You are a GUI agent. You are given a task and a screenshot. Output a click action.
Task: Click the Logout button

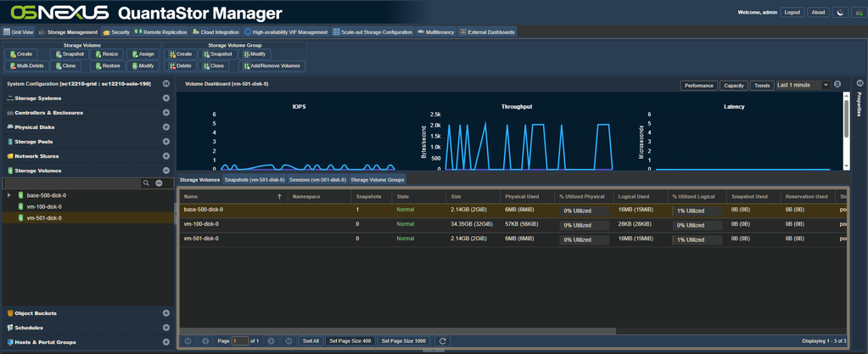tap(792, 12)
